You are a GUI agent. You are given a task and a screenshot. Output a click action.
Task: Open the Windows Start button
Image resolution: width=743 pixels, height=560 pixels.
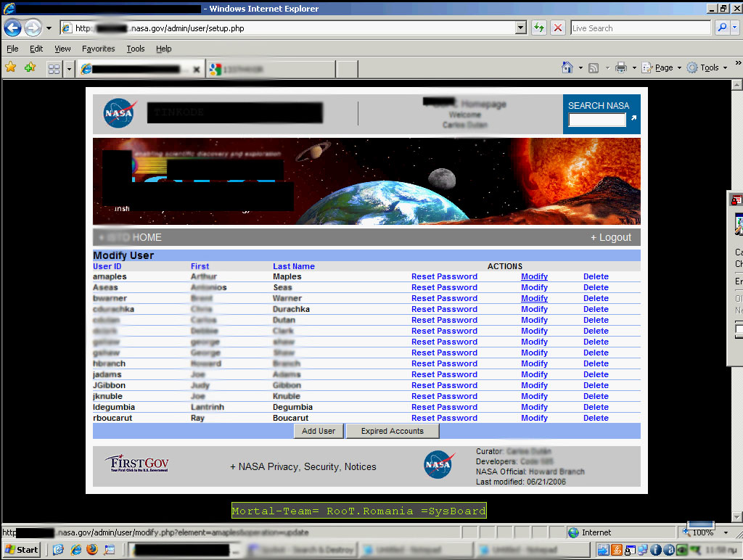click(x=21, y=550)
